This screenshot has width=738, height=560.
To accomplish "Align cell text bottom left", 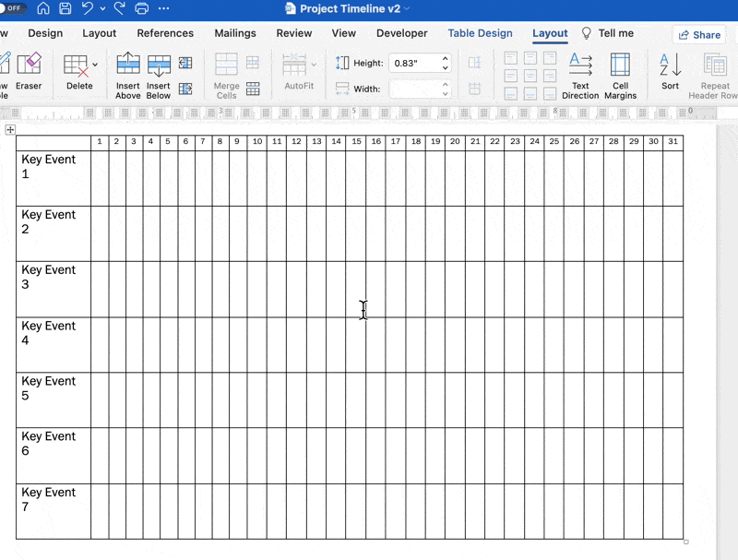I will [511, 94].
